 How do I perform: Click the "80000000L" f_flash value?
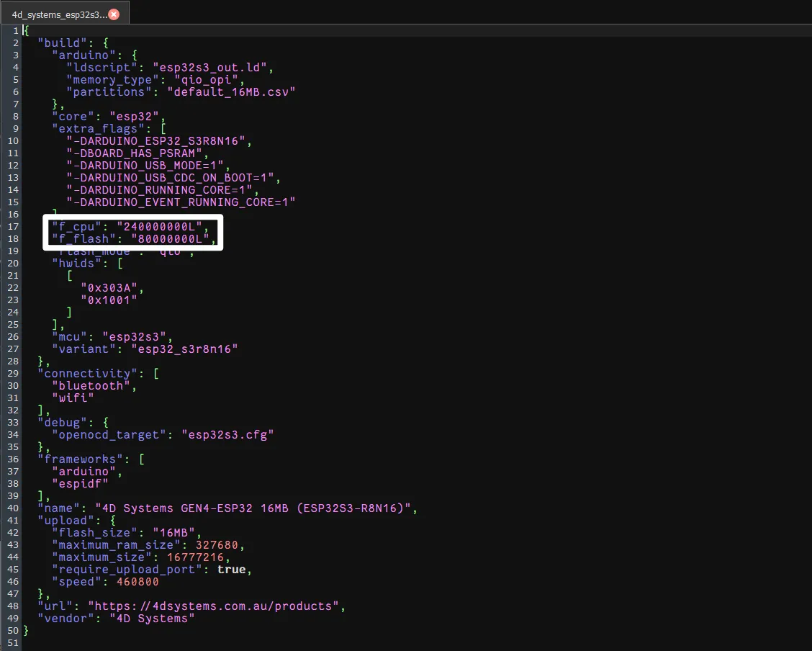tap(170, 239)
